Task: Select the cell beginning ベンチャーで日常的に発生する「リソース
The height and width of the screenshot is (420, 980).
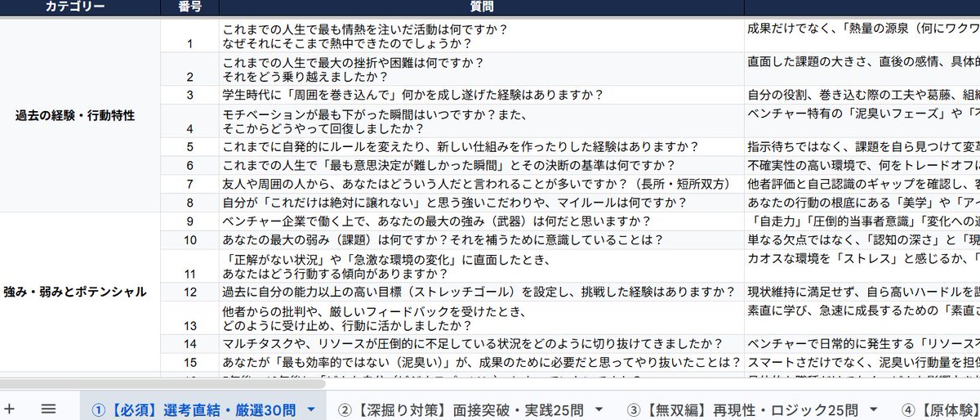Action: 862,344
